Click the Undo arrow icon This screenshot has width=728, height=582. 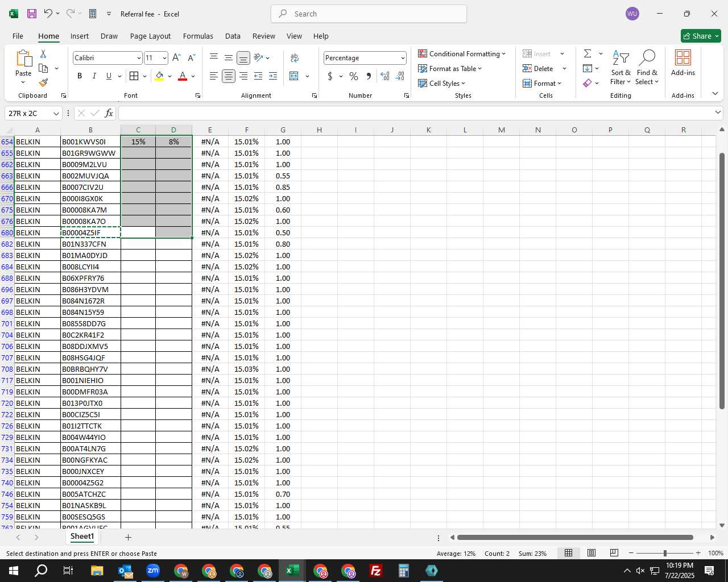48,14
